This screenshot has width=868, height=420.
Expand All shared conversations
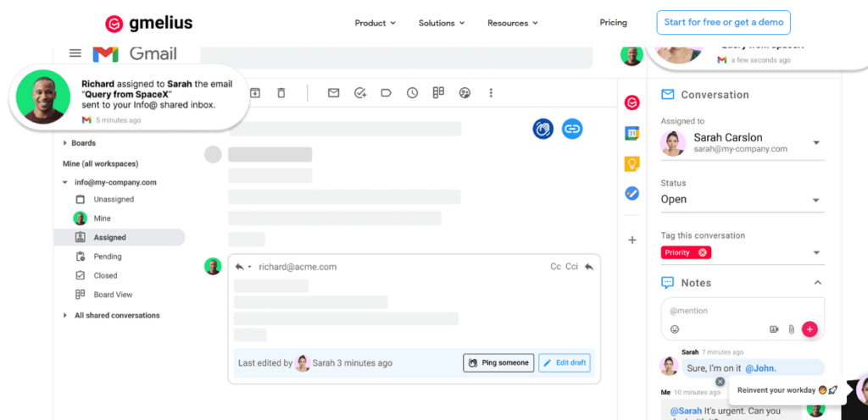click(x=65, y=316)
